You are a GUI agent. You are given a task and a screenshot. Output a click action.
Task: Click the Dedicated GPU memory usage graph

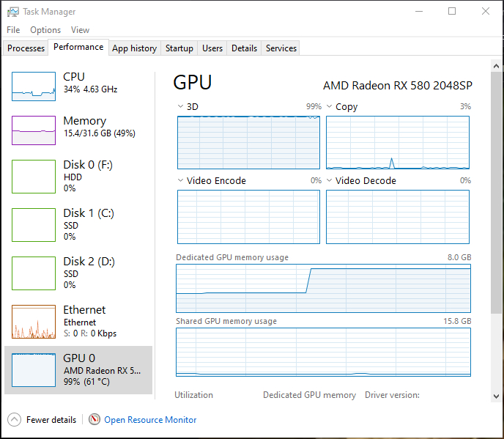click(x=323, y=288)
